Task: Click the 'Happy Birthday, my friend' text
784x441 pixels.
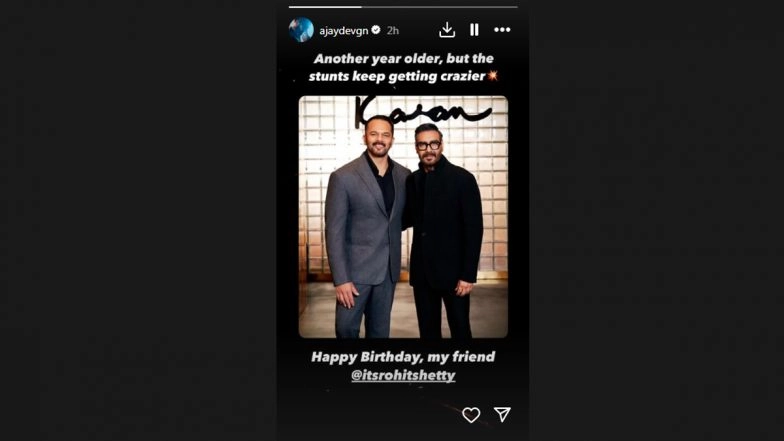Action: (403, 356)
